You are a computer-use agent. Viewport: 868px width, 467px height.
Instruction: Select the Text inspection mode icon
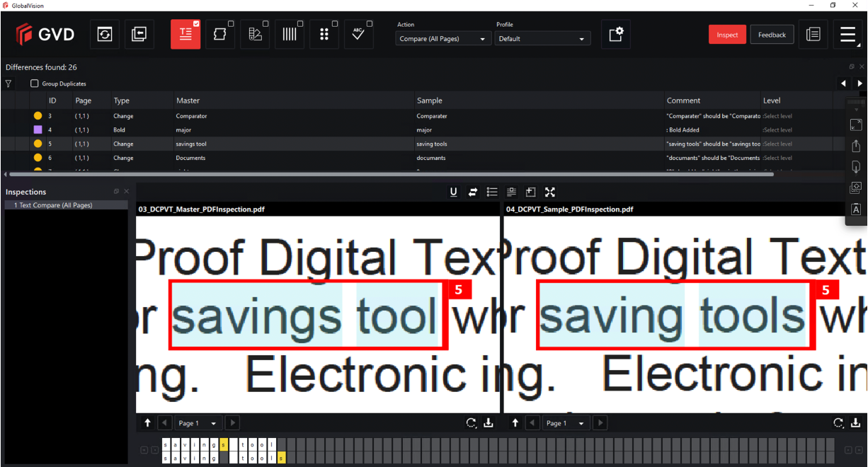185,35
